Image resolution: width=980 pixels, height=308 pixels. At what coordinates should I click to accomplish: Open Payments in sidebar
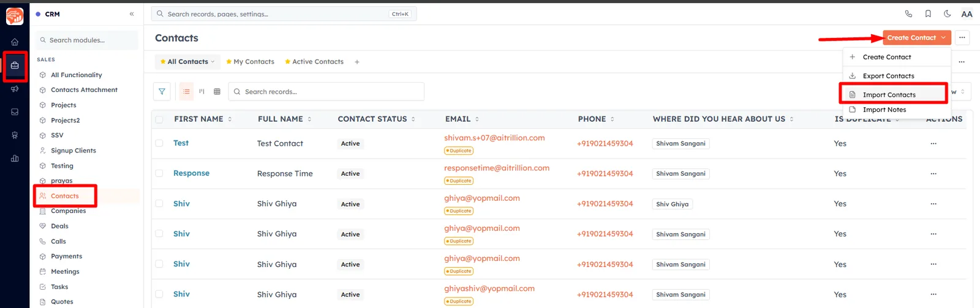pos(66,257)
